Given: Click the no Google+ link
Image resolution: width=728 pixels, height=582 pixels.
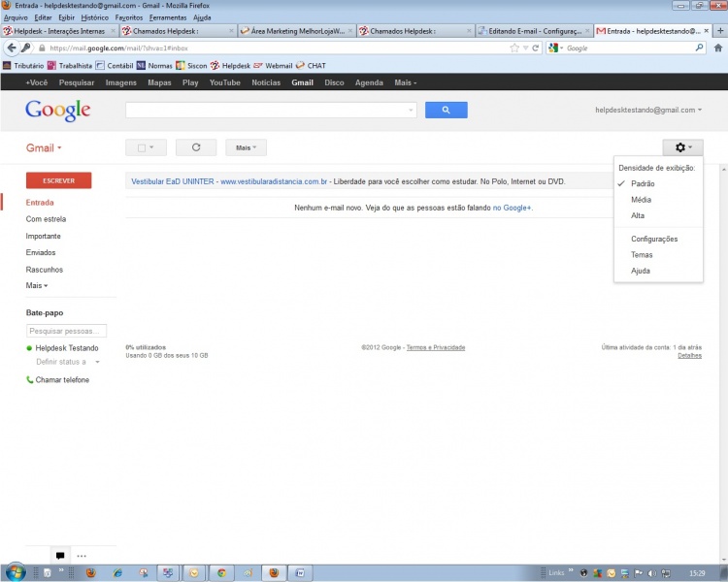Looking at the screenshot, I should point(512,208).
